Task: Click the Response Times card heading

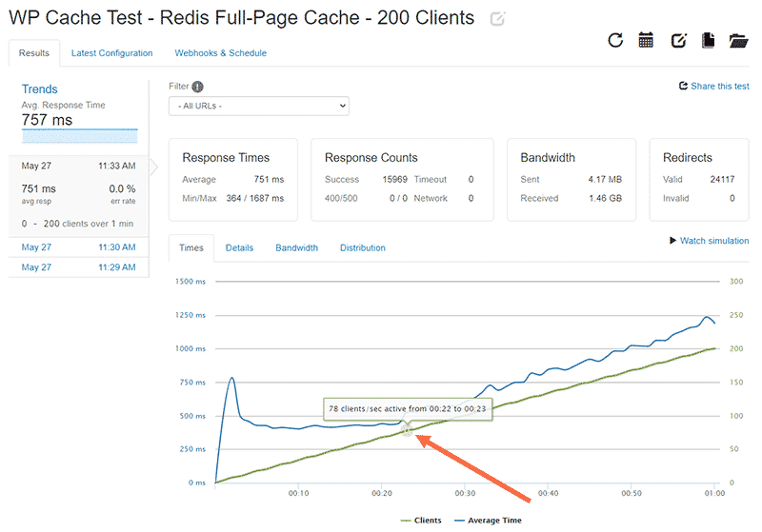Action: tap(226, 158)
